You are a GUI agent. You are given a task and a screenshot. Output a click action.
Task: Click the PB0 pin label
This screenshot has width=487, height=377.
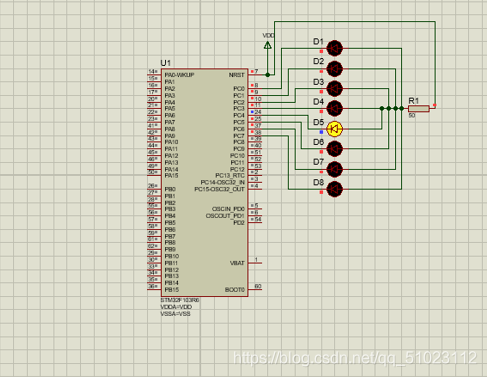click(170, 189)
